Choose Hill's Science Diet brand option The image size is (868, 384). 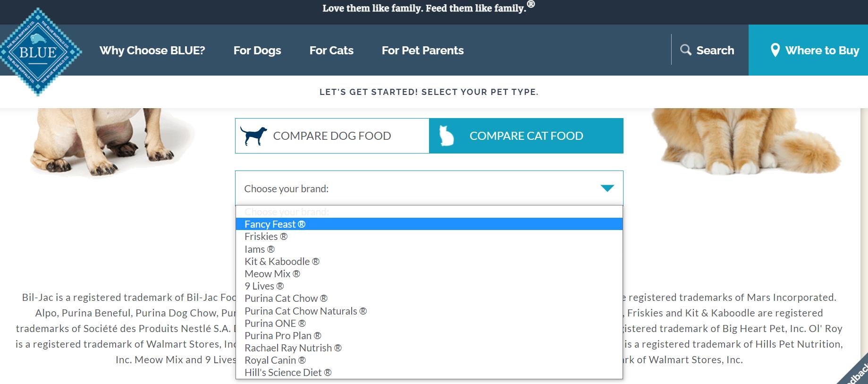(287, 373)
